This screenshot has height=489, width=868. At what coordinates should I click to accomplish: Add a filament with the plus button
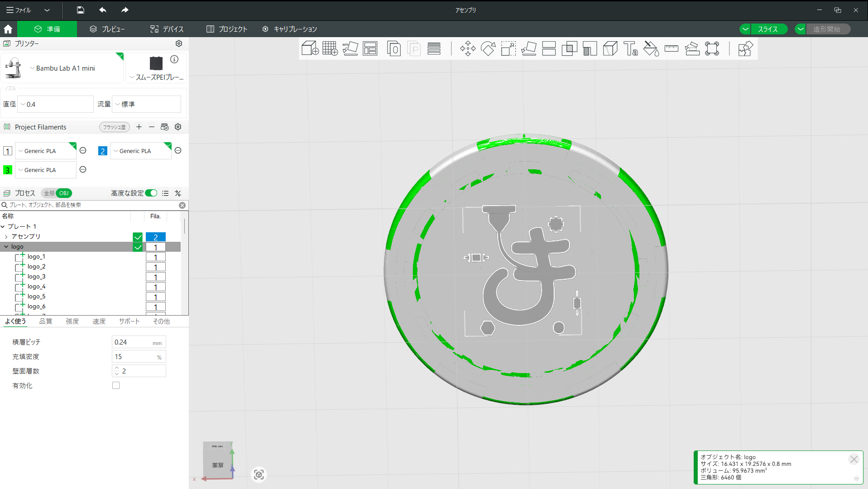click(139, 127)
